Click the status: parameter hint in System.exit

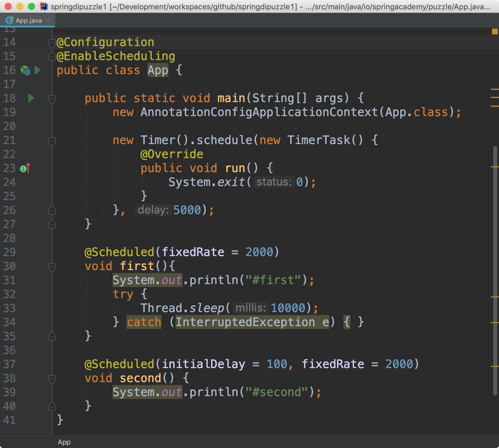[x=274, y=182]
